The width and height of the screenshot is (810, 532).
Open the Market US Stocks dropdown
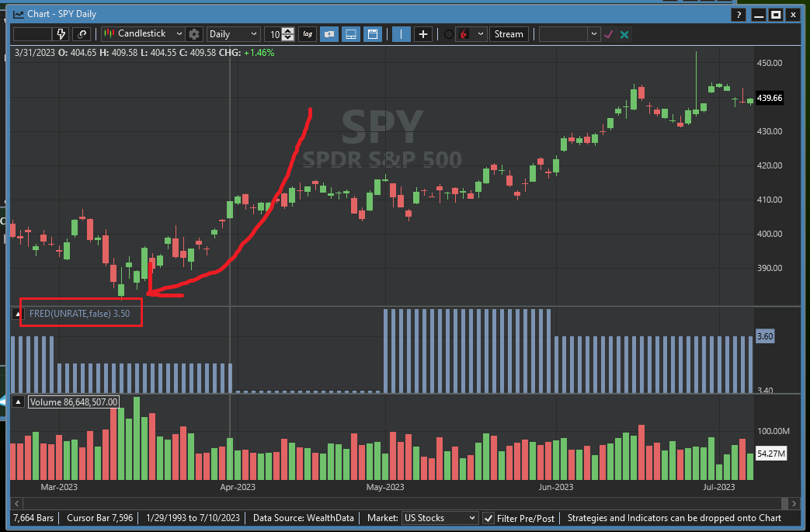click(x=440, y=518)
